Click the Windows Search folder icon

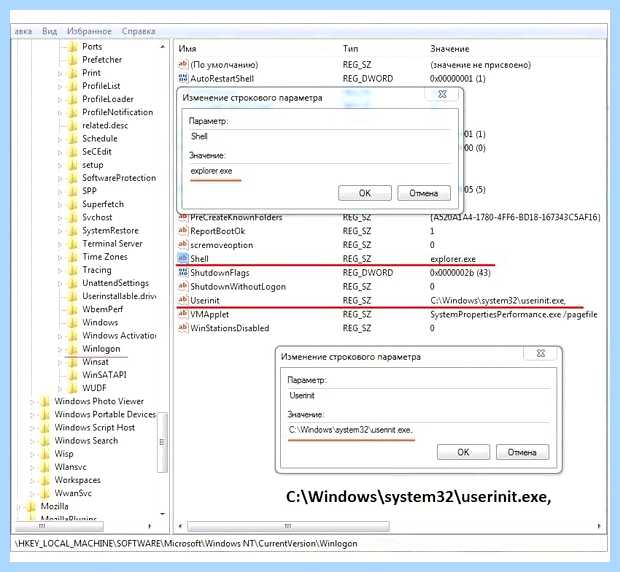(45, 440)
